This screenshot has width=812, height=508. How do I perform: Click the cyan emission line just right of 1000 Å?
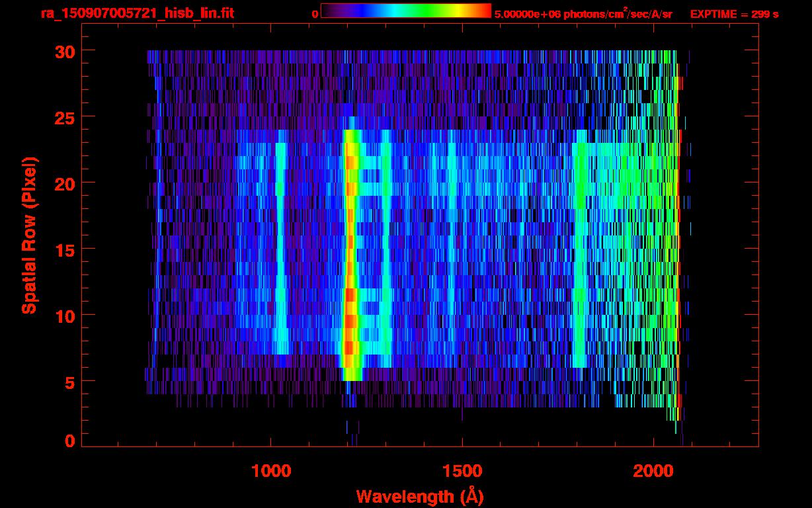[x=281, y=251]
